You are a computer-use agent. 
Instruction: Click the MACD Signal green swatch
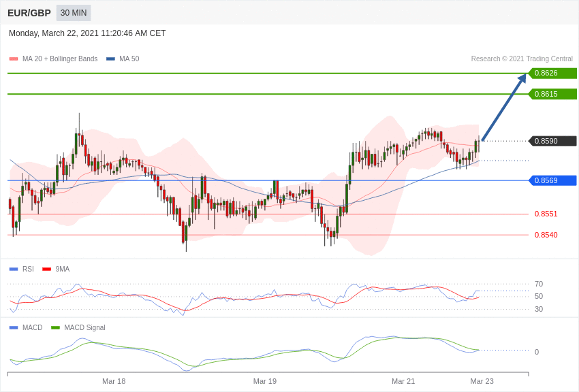coord(55,327)
